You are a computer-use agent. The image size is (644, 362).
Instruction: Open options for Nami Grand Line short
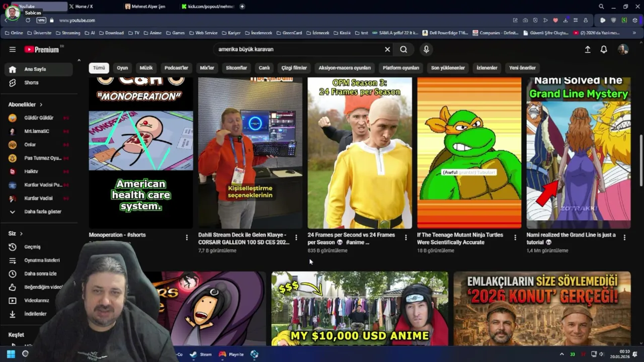click(x=624, y=237)
